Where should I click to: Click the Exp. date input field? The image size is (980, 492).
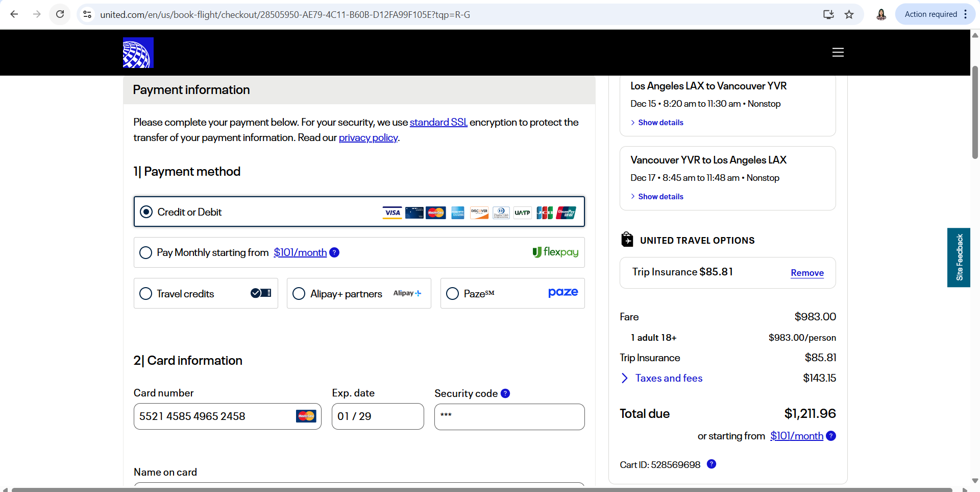click(x=378, y=416)
